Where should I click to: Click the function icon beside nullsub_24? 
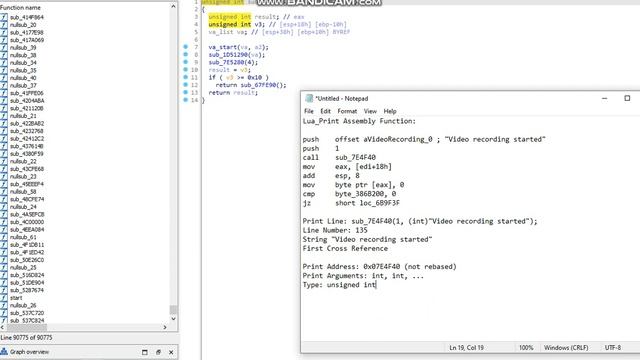(4, 207)
